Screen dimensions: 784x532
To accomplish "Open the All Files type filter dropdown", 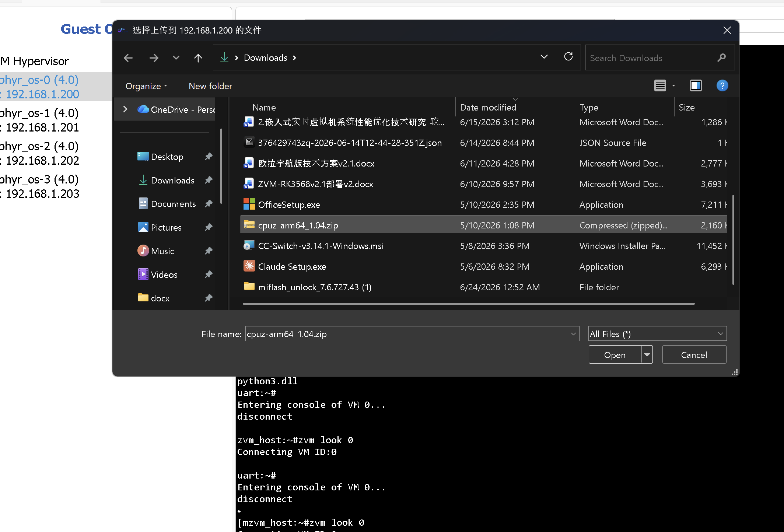I will (658, 334).
